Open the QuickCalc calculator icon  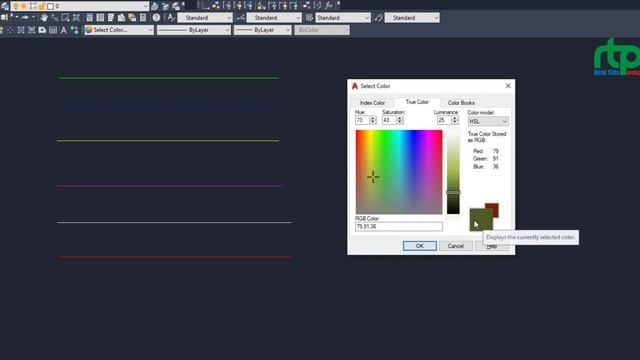pyautogui.click(x=143, y=18)
